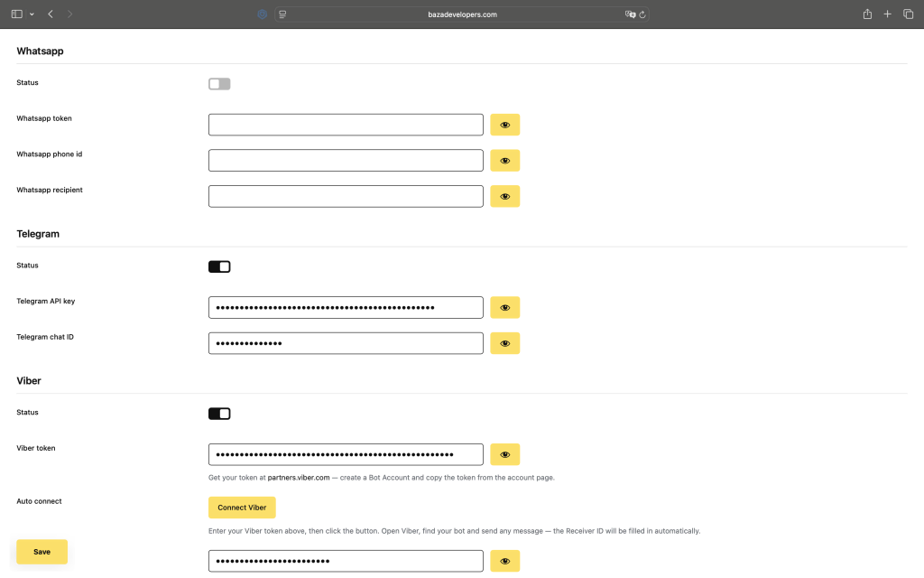This screenshot has width=924, height=578.
Task: Click the 'Telegram API key' label
Action: [x=46, y=301]
